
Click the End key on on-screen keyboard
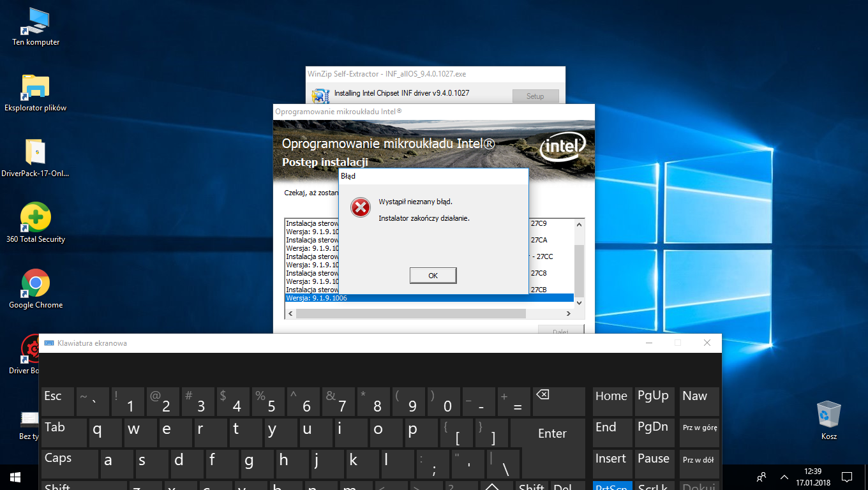point(613,433)
